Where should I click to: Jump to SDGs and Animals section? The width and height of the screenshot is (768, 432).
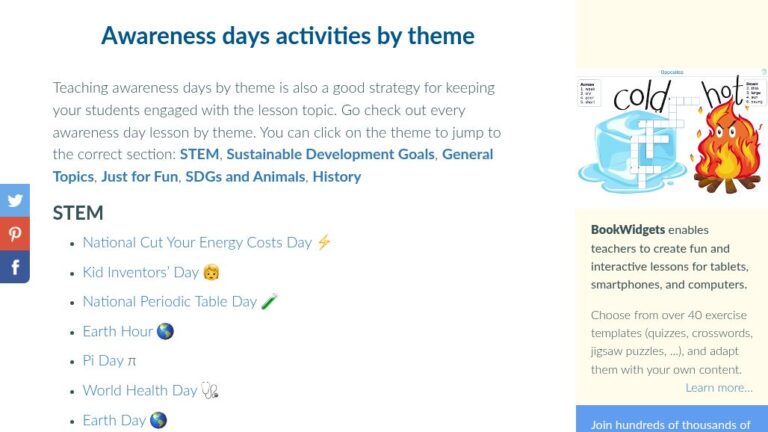245,177
